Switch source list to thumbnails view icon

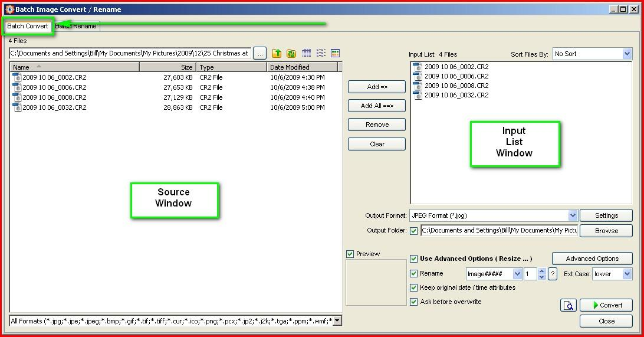335,53
